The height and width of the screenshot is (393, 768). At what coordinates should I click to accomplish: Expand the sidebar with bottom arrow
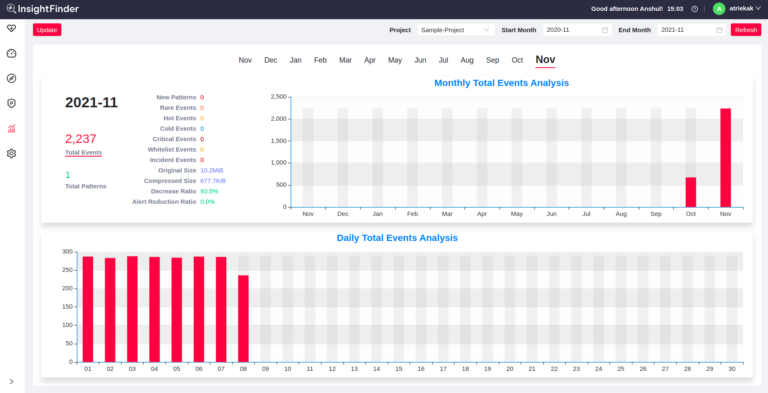coord(11,381)
